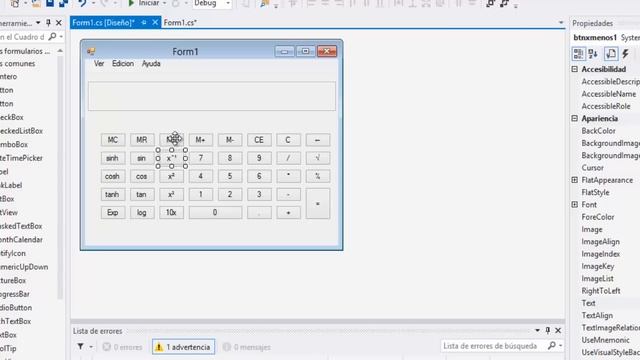Screen dimensions: 640x360
Task: Pin the Toolbox panel
Action: [48, 23]
